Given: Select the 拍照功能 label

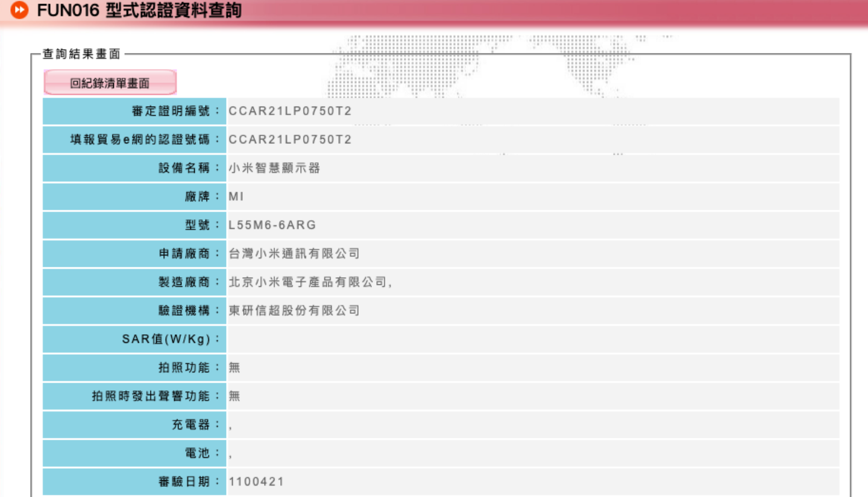Looking at the screenshot, I should tap(189, 367).
